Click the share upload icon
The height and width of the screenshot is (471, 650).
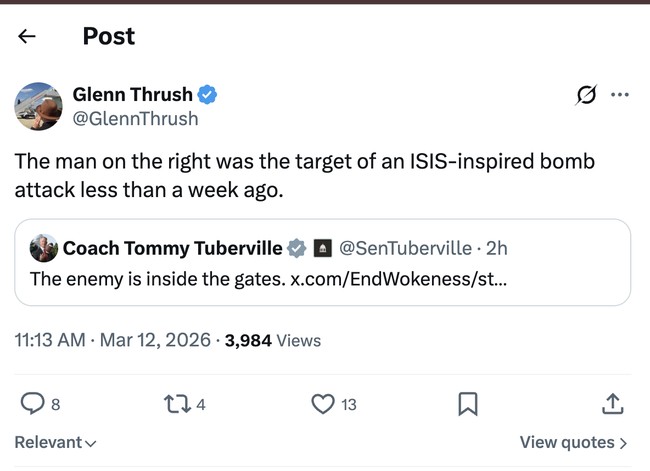[613, 403]
